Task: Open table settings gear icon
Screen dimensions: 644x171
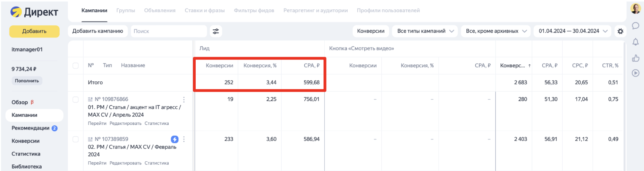Action: pos(620,31)
